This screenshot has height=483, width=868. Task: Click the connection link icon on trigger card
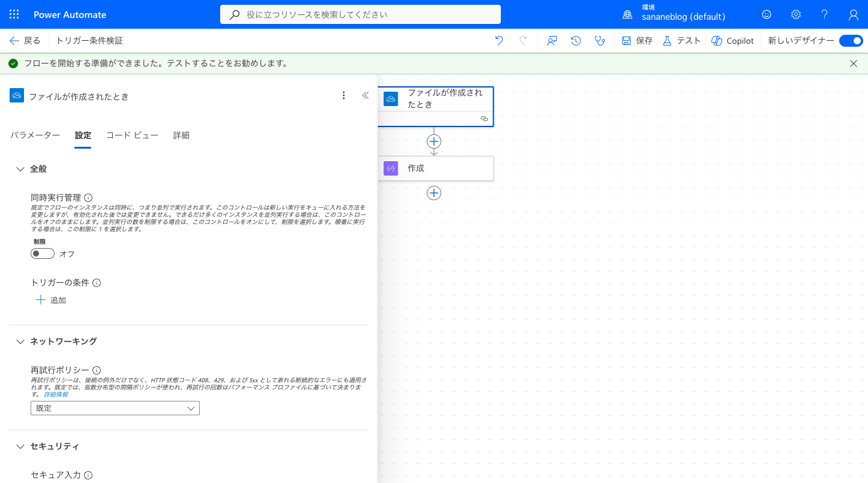[484, 119]
